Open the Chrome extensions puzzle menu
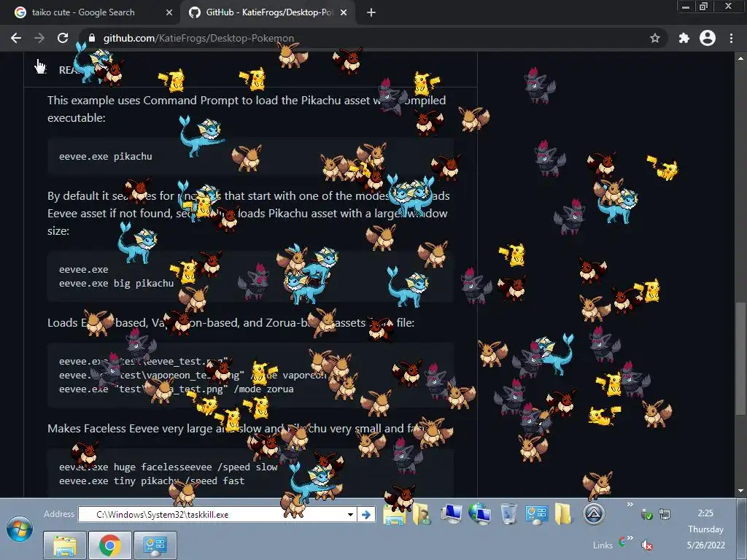The height and width of the screenshot is (560, 747). point(684,38)
